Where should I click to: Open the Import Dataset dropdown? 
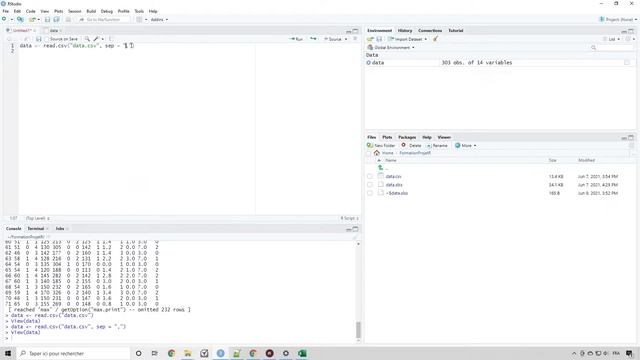407,39
